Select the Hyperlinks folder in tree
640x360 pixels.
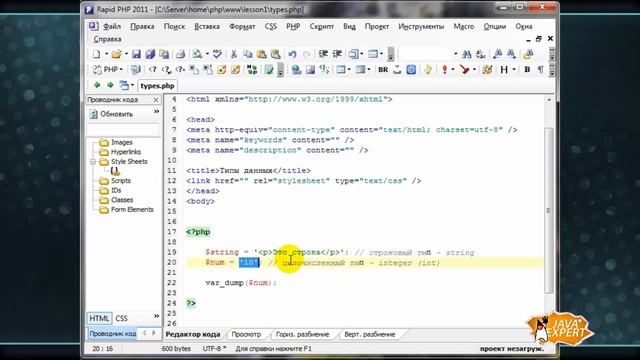point(126,152)
